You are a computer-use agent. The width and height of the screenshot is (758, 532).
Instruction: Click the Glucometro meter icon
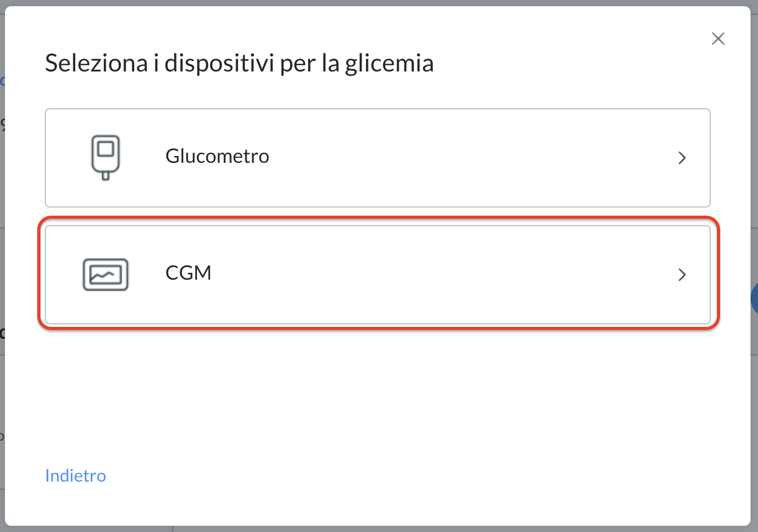point(105,157)
